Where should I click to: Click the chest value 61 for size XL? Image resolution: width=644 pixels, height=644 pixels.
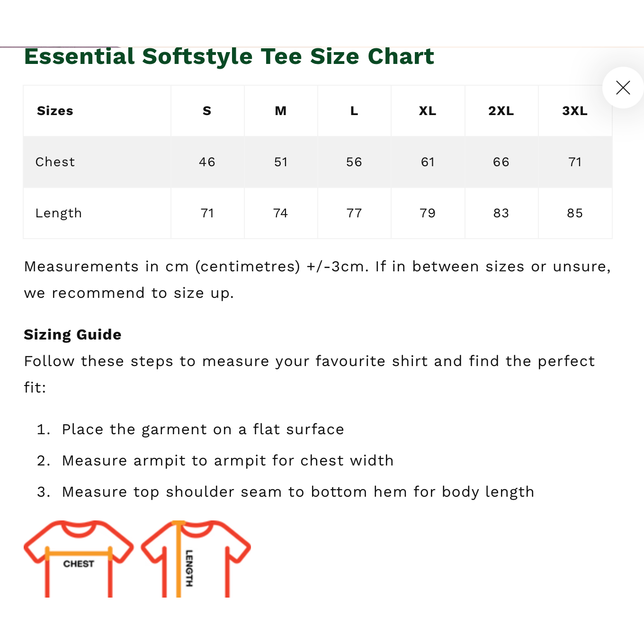[428, 162]
